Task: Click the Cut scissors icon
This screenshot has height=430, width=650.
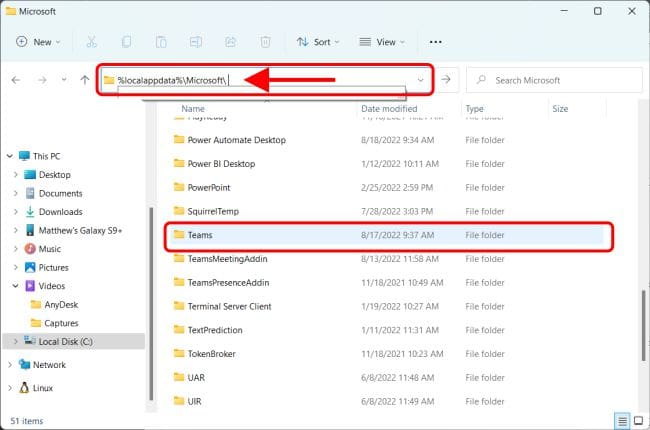Action: tap(91, 42)
